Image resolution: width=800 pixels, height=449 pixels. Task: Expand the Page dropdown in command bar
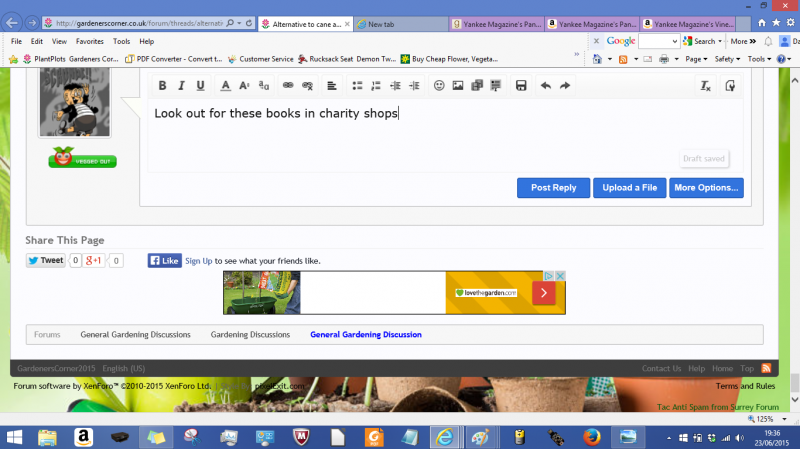(699, 59)
